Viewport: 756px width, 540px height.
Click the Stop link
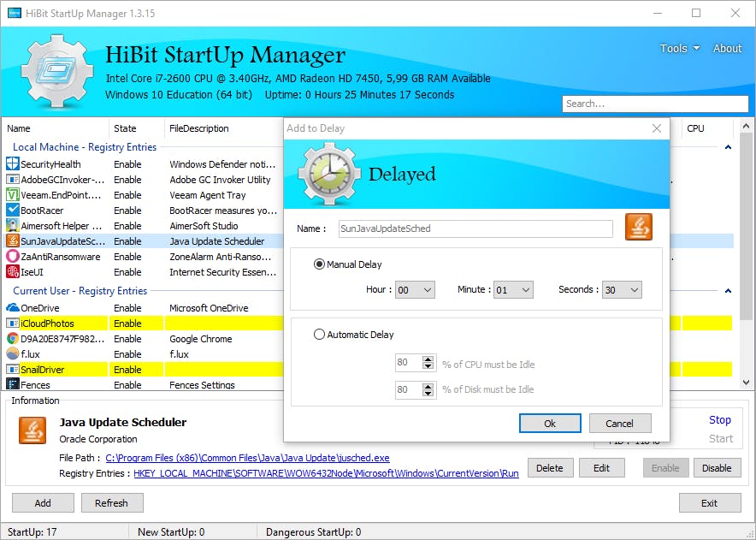click(x=720, y=420)
